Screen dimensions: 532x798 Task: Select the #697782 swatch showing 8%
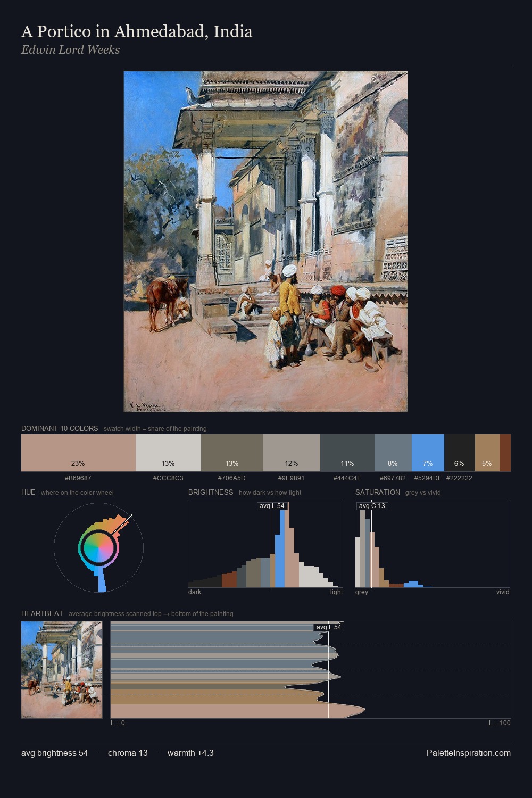[x=393, y=453]
